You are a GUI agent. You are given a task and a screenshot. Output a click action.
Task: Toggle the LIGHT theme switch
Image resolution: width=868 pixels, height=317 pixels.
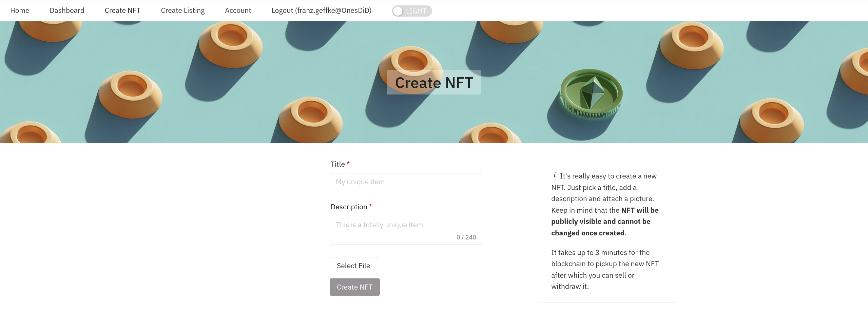pyautogui.click(x=412, y=11)
